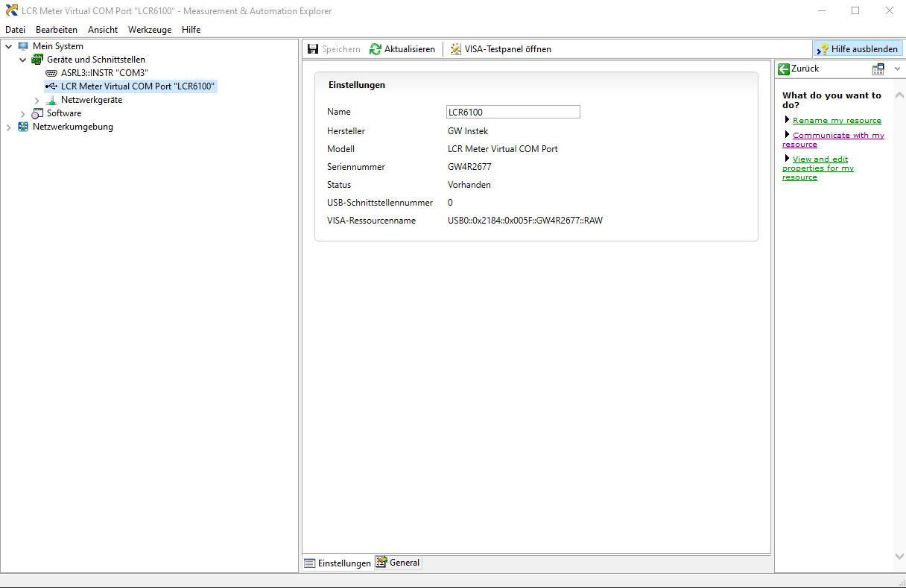Click the help panel layout icon

[x=878, y=69]
